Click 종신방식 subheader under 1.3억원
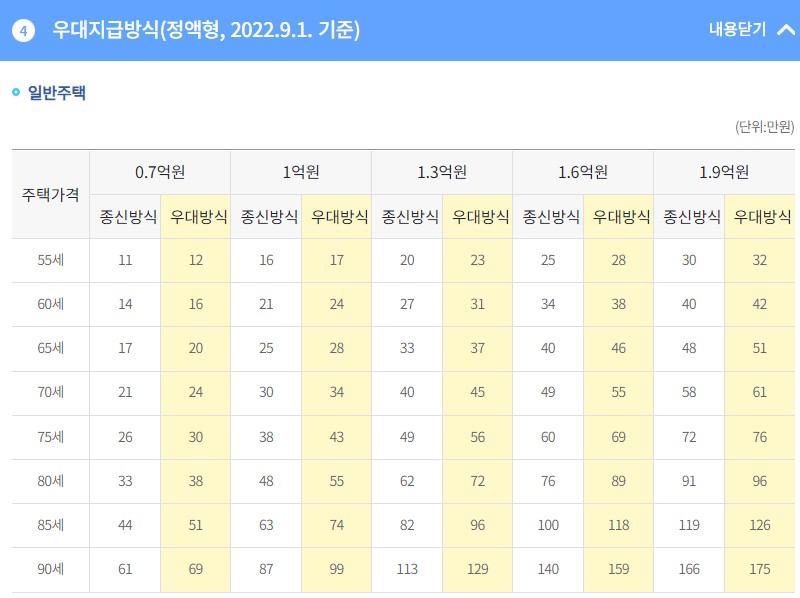800x598 pixels. (410, 217)
